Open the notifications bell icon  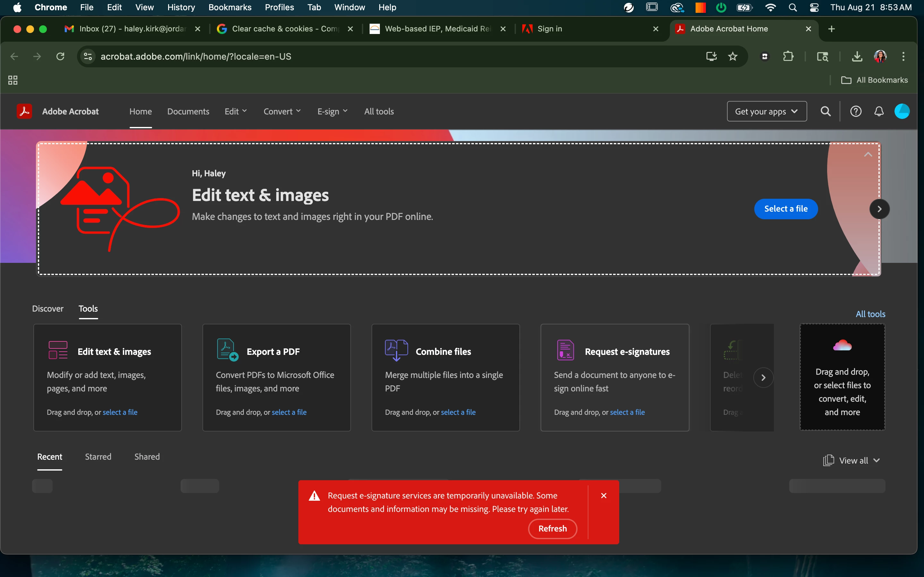[x=879, y=112]
